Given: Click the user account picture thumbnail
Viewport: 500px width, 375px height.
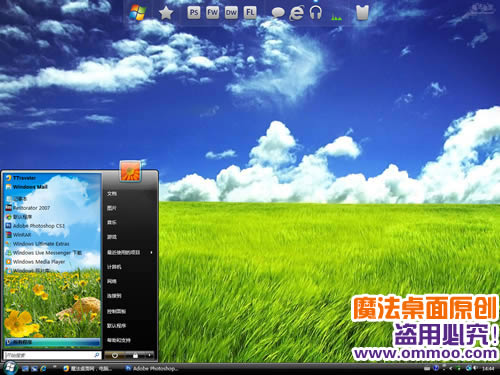Looking at the screenshot, I should click(130, 171).
